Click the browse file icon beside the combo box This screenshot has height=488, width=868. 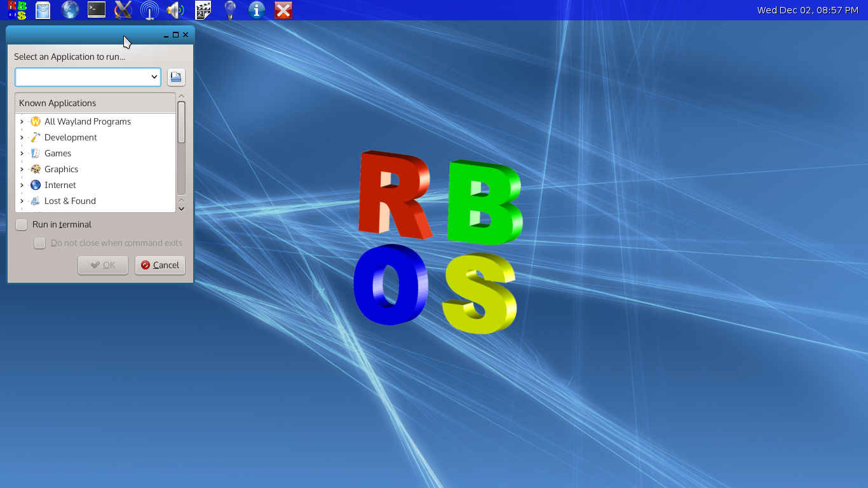pos(176,77)
